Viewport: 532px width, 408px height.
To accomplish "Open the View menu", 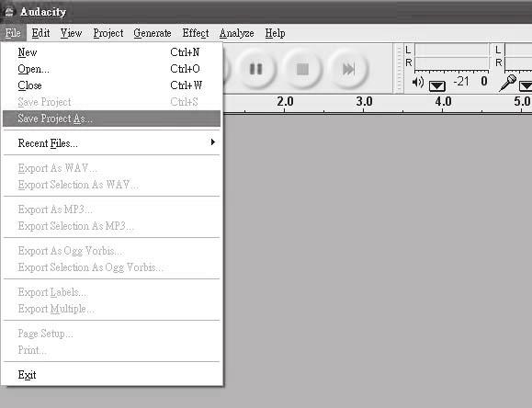I will point(71,33).
